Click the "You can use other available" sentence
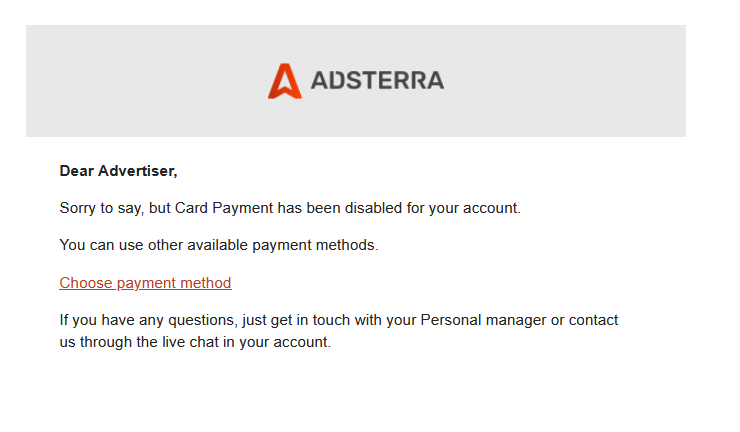The height and width of the screenshot is (432, 740). (154, 245)
